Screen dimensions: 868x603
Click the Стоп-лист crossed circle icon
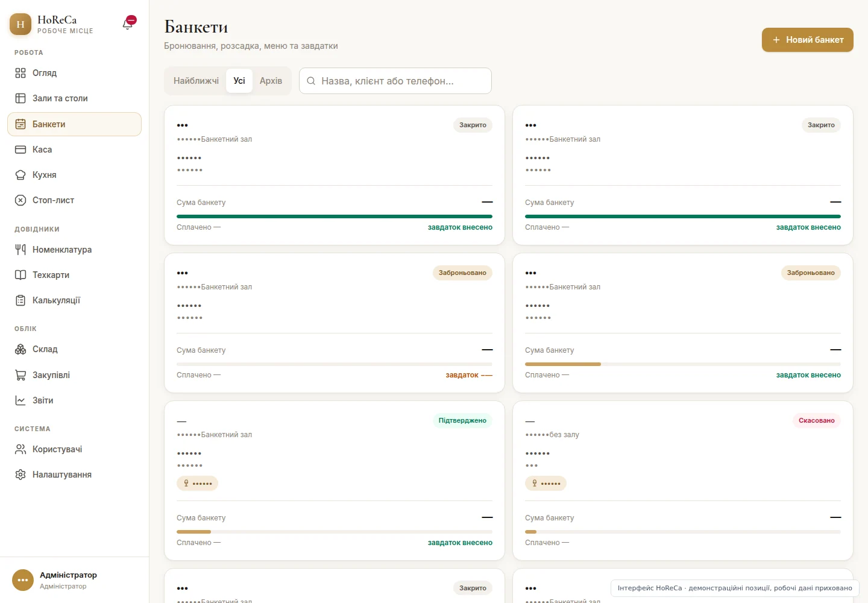tap(20, 200)
